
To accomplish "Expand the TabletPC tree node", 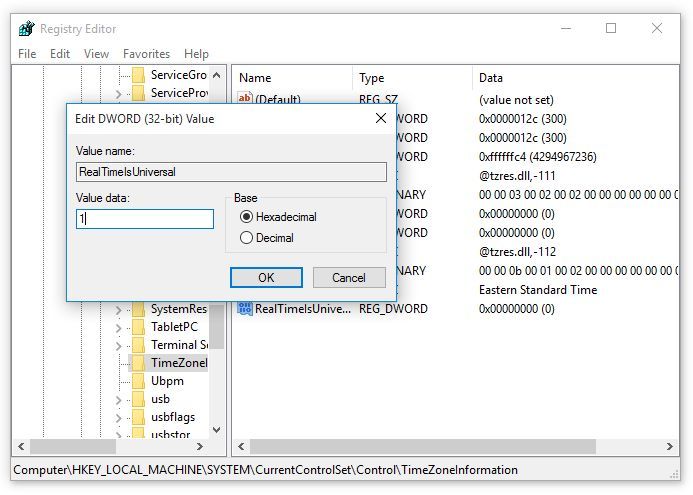I will tap(118, 327).
